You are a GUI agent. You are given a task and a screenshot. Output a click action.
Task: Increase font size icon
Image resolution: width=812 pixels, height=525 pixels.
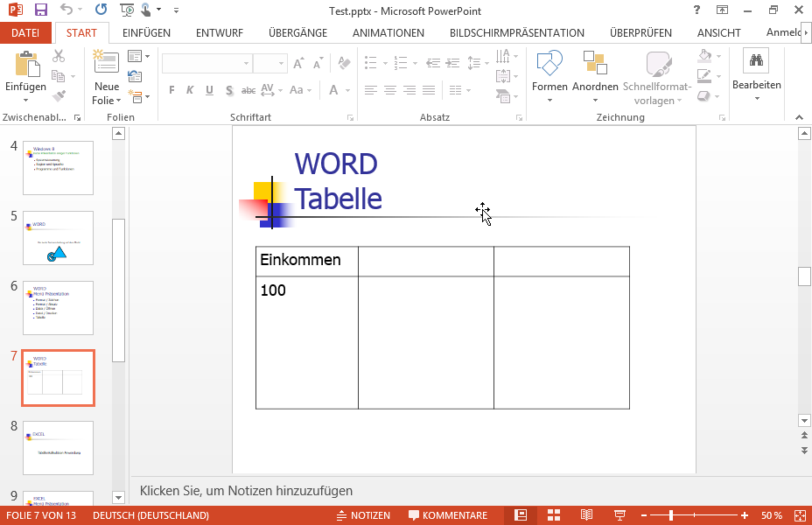(298, 63)
